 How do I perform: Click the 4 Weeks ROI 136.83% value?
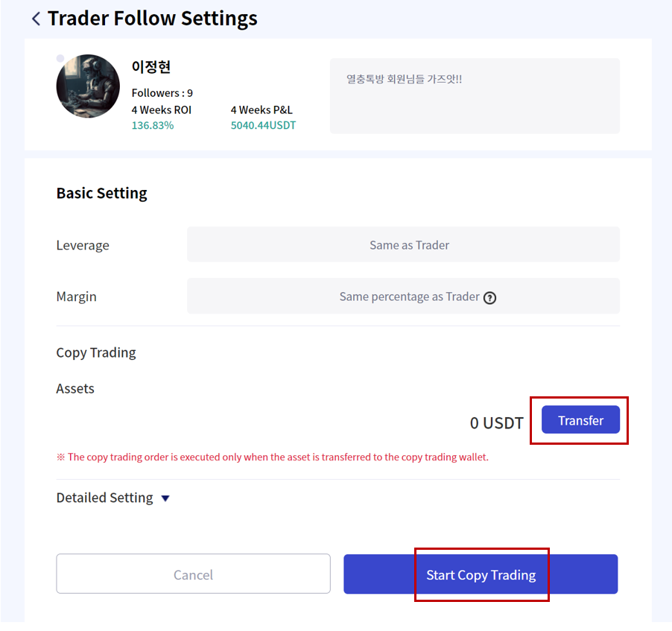pos(153,126)
